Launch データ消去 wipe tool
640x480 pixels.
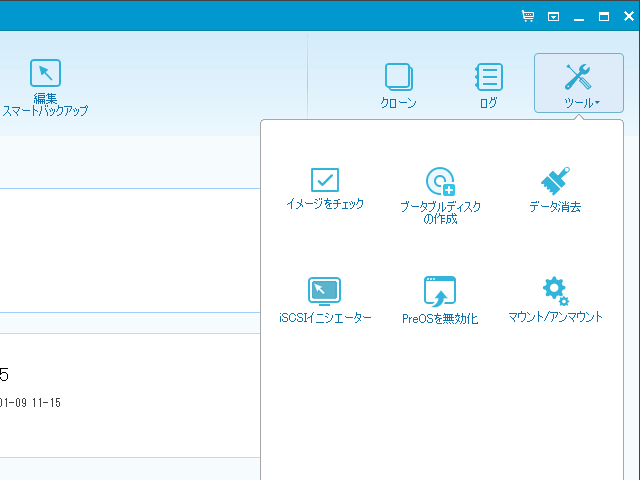555,190
